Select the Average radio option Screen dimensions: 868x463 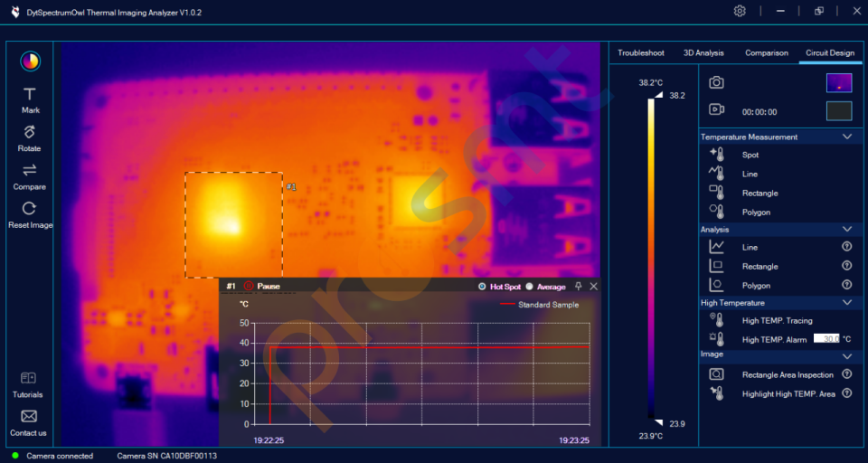tap(530, 287)
